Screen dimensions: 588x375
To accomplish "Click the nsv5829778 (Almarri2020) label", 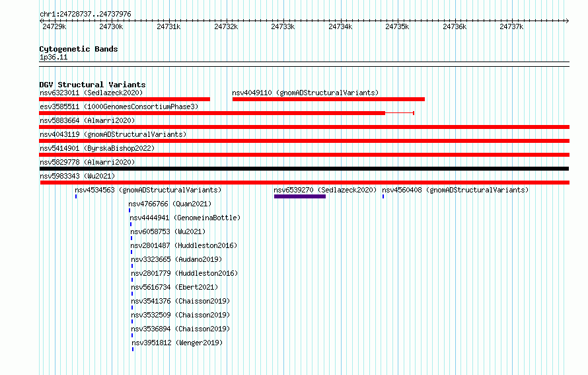I will 87,162.
